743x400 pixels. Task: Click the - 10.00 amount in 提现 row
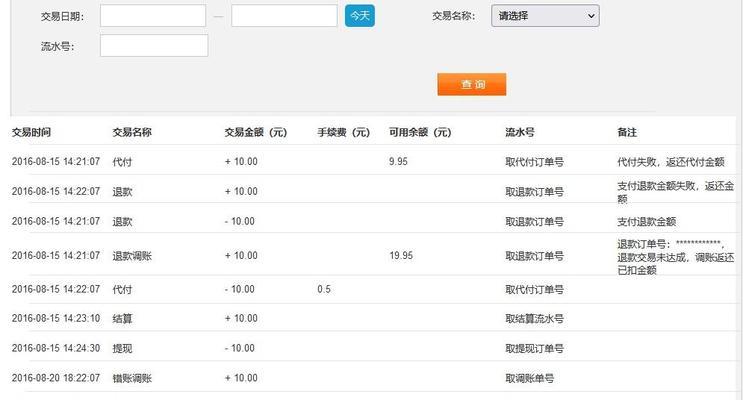(x=240, y=348)
